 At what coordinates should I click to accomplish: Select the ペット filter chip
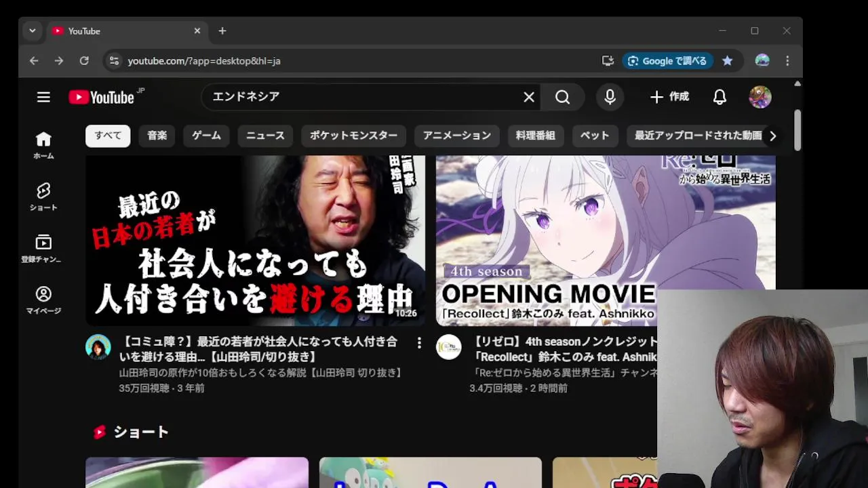[595, 136]
